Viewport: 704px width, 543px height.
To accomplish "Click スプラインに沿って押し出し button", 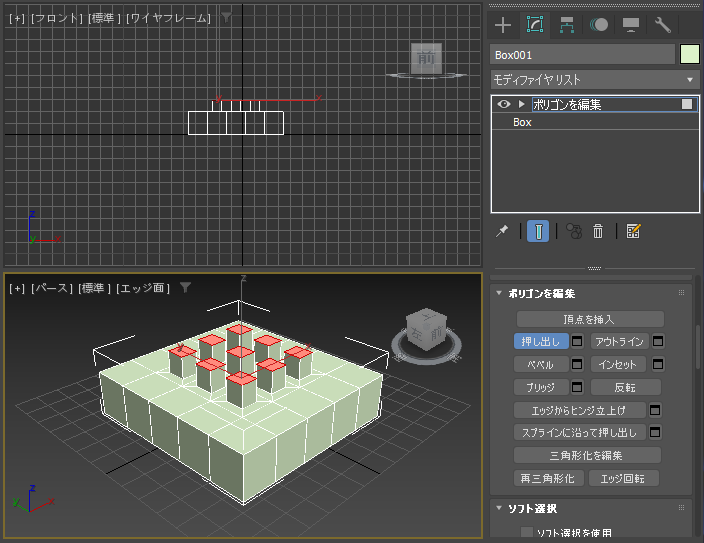I will click(580, 433).
